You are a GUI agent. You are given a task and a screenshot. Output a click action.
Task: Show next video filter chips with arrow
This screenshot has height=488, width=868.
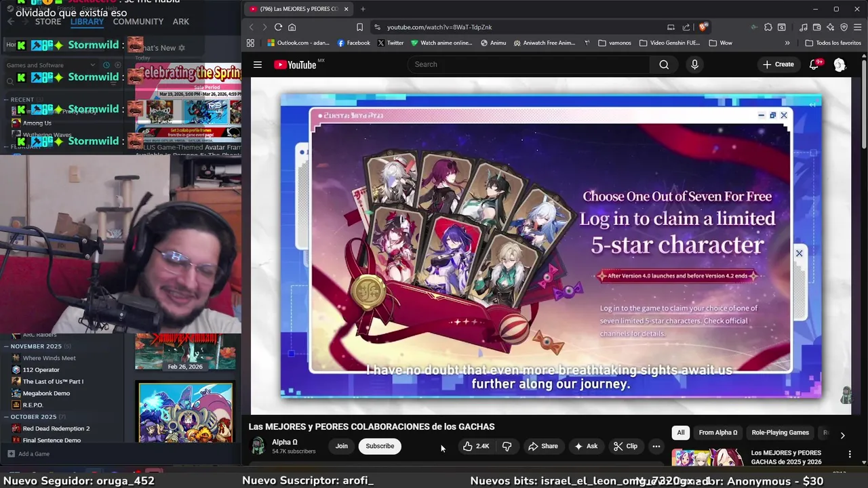click(842, 435)
